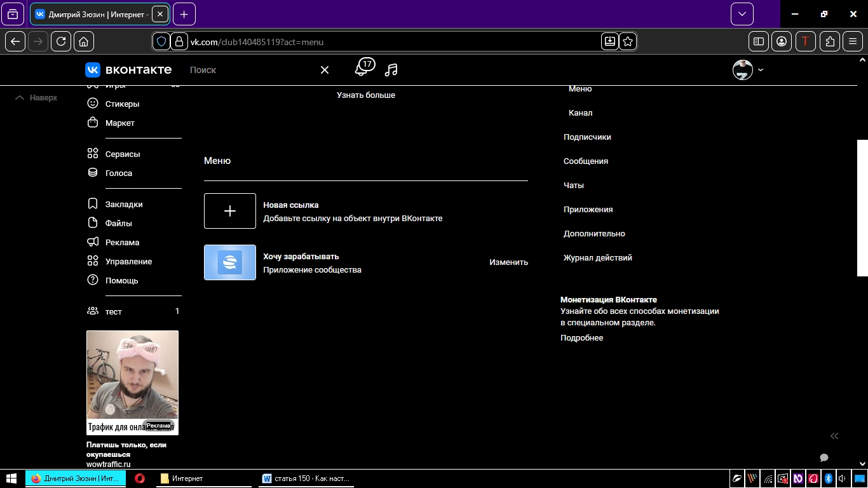
Task: Open Market in the left sidebar
Action: tap(119, 123)
